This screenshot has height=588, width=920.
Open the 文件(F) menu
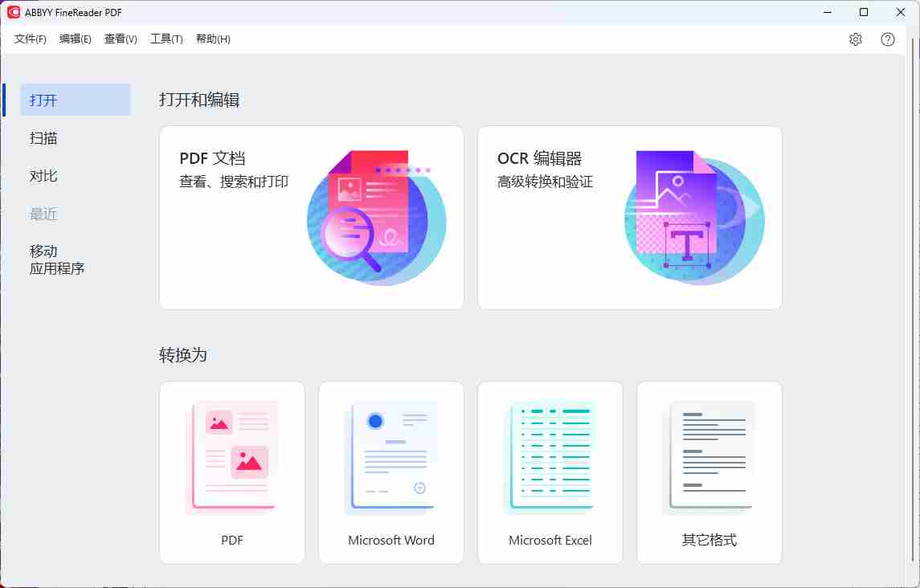click(x=29, y=39)
